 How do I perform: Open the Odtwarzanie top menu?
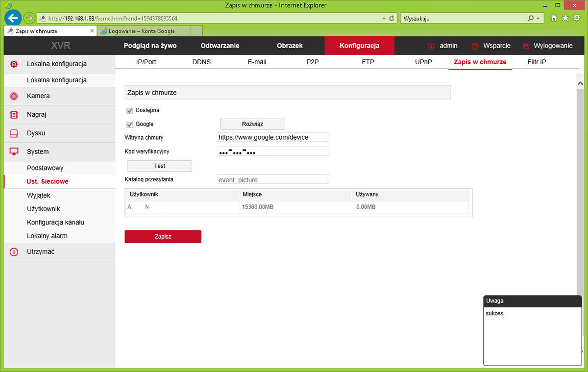tap(220, 46)
